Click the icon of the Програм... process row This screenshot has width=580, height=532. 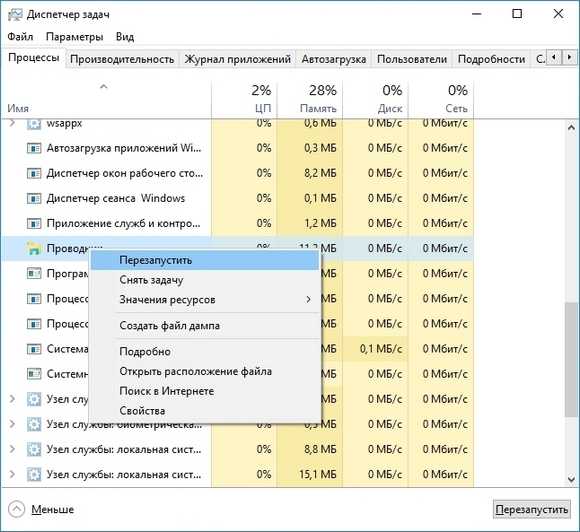click(x=34, y=274)
